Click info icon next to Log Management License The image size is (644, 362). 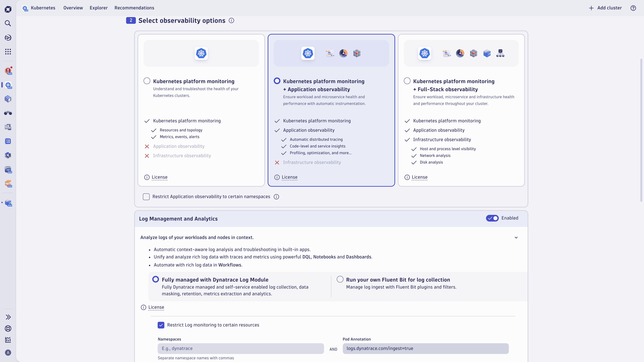[144, 308]
